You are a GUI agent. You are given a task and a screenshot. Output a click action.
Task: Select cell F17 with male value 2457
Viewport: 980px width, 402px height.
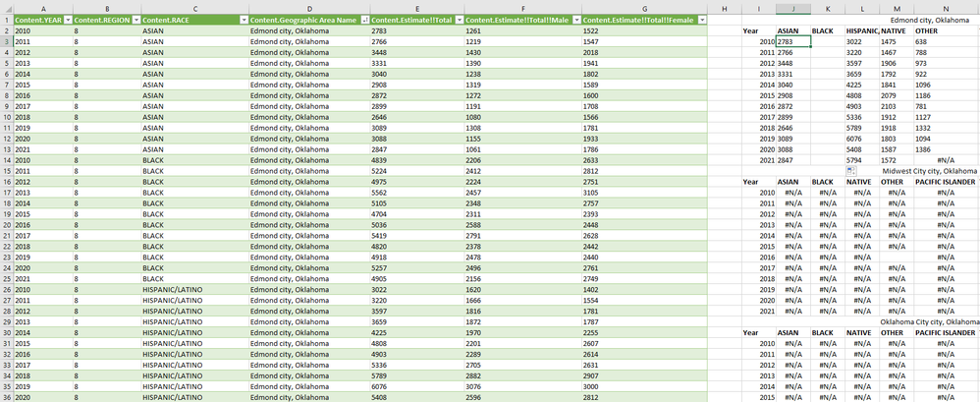[x=522, y=192]
